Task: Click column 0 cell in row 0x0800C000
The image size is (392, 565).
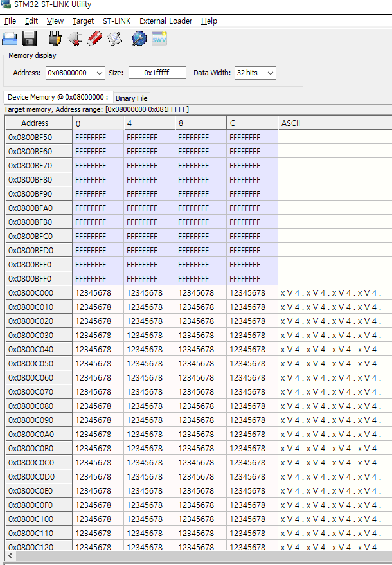Action: [98, 292]
